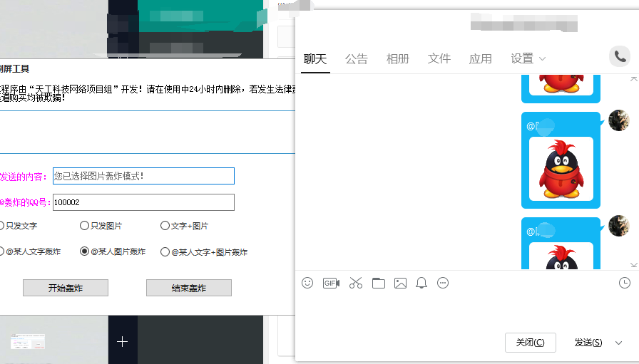Switch to the 应用 tab
Image resolution: width=639 pixels, height=364 pixels.
click(x=481, y=59)
